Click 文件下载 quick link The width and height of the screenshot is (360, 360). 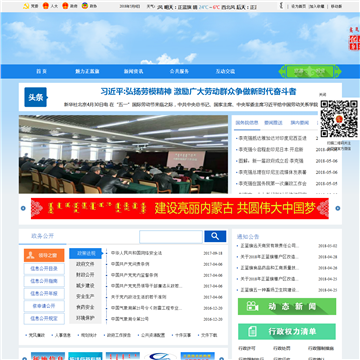click(209, 335)
